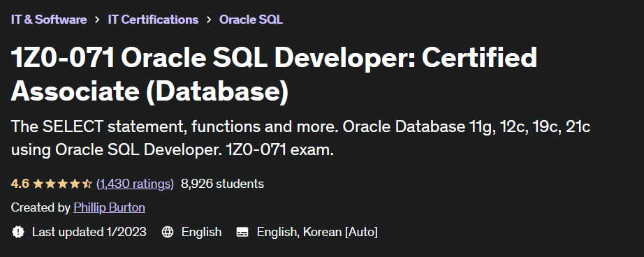The image size is (644, 257).
Task: Click the course title heading
Action: click(274, 74)
